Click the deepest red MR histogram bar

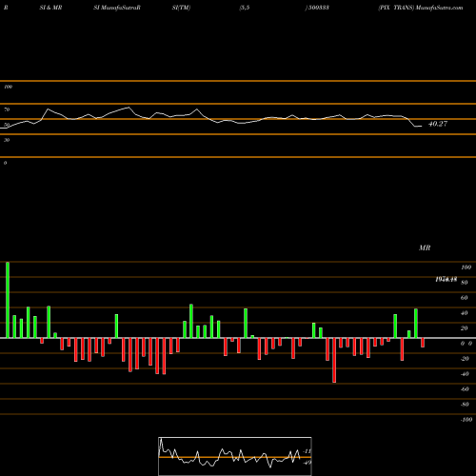coord(334,360)
